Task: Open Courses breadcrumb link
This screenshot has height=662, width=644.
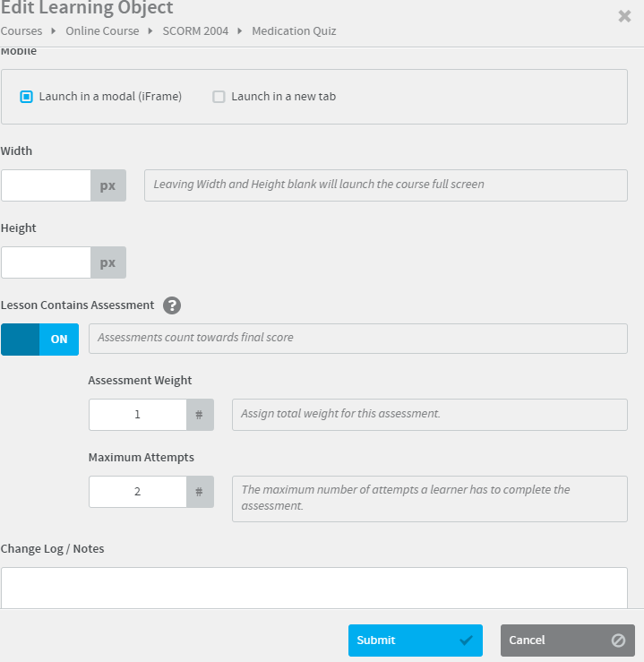Action: click(x=21, y=31)
